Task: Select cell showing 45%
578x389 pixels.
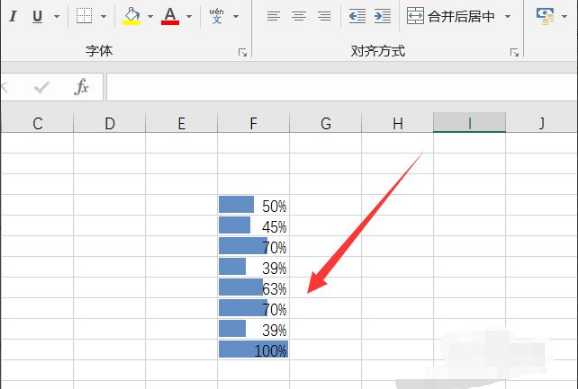Action: tap(254, 226)
